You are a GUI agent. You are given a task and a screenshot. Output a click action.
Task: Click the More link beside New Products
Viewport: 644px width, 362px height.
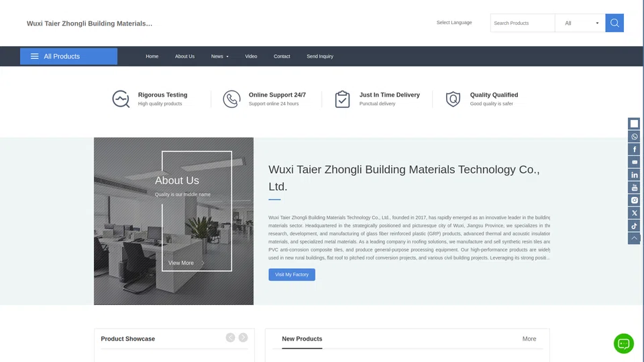pos(529,339)
